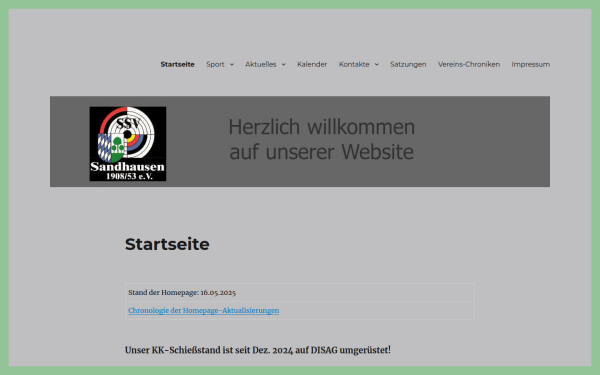
Task: Click the Herzlich willkommen banner text
Action: pos(321,139)
